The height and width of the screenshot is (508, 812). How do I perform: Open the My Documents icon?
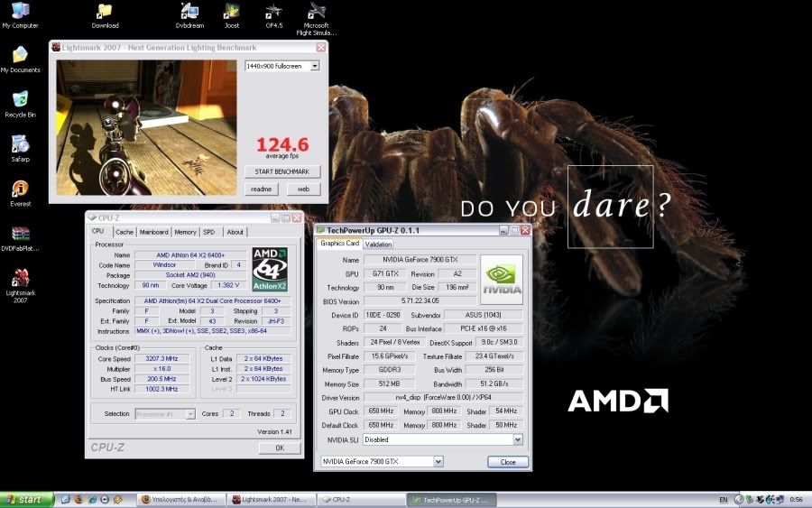click(x=20, y=60)
